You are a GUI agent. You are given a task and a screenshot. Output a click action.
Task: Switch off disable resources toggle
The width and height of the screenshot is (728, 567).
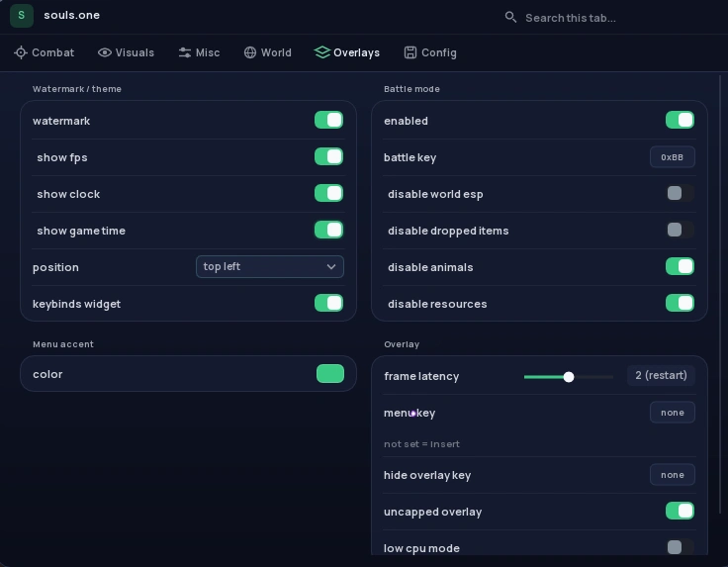680,303
